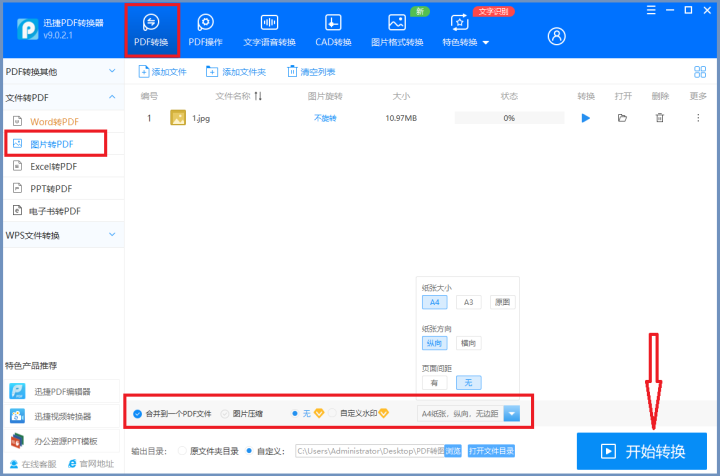Open 办公资源PPT模板 product link
720x476 pixels.
[62, 441]
